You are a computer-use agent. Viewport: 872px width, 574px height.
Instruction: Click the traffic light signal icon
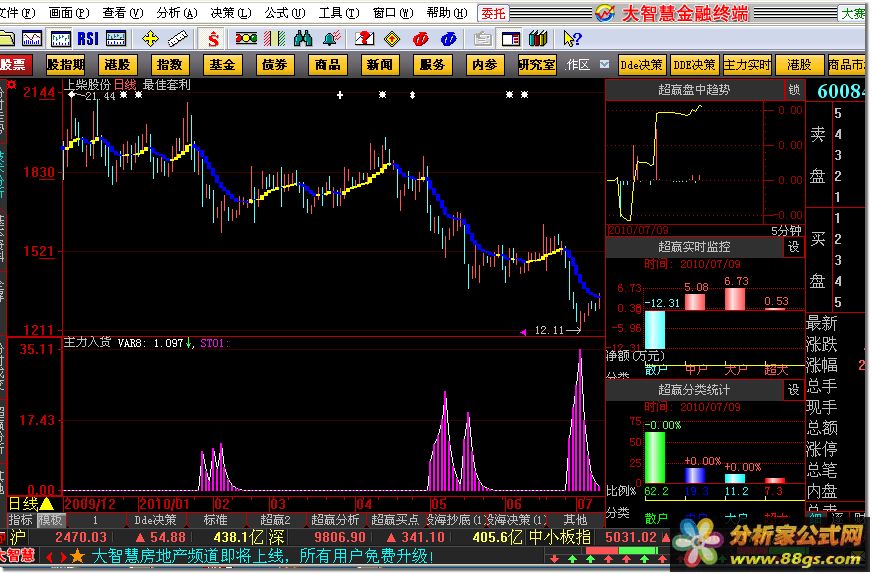coord(246,38)
